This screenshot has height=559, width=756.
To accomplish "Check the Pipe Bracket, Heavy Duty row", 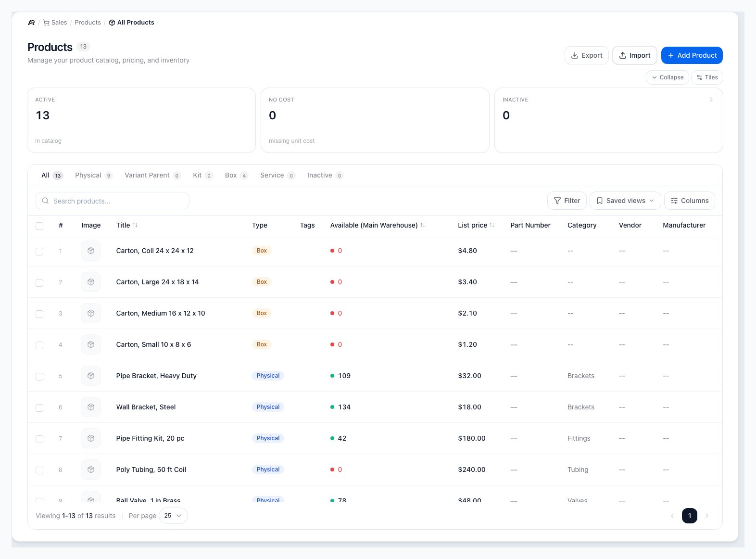I will [x=39, y=377].
